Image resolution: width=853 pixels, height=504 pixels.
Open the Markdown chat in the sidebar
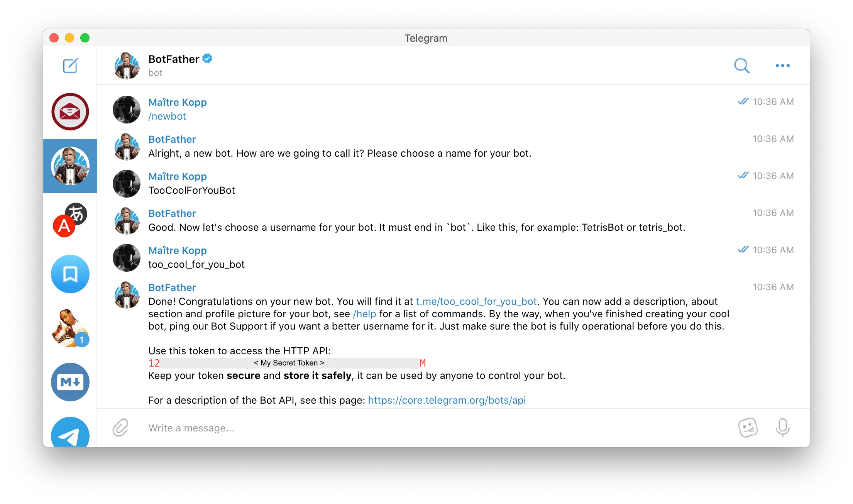click(70, 382)
